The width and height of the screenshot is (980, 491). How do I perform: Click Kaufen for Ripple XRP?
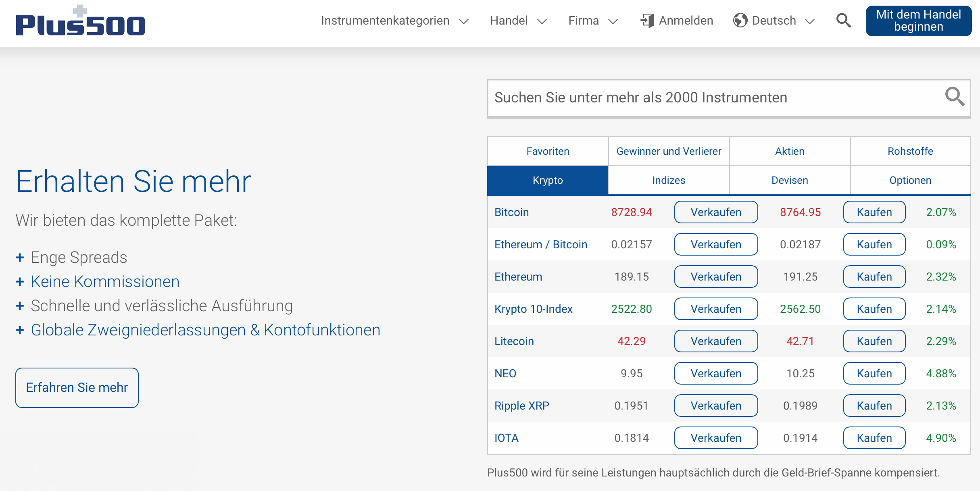[874, 406]
